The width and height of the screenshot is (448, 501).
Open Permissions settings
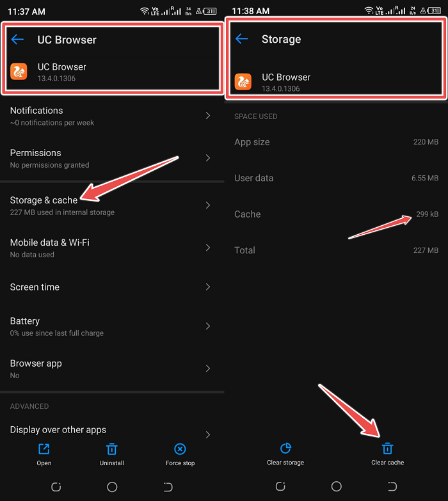112,159
